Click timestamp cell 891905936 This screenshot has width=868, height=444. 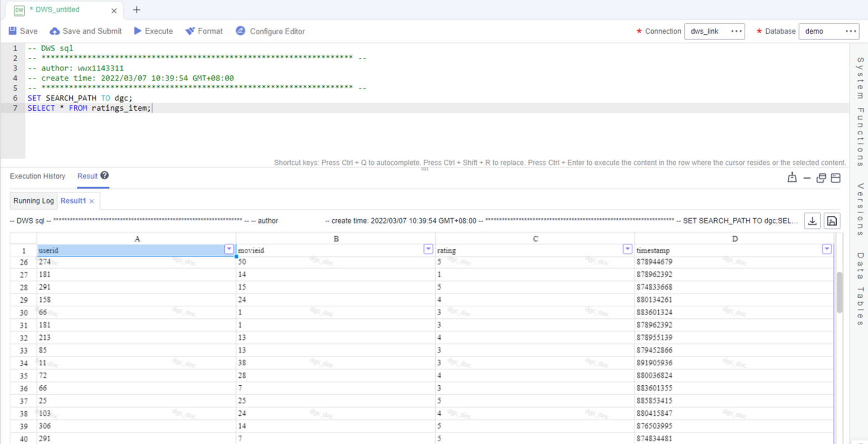[x=735, y=363]
